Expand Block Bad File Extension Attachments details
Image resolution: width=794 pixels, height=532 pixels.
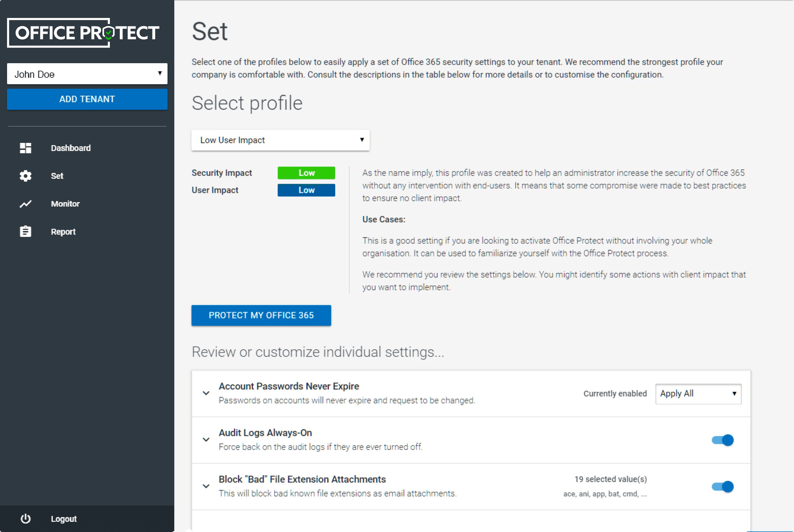point(206,486)
